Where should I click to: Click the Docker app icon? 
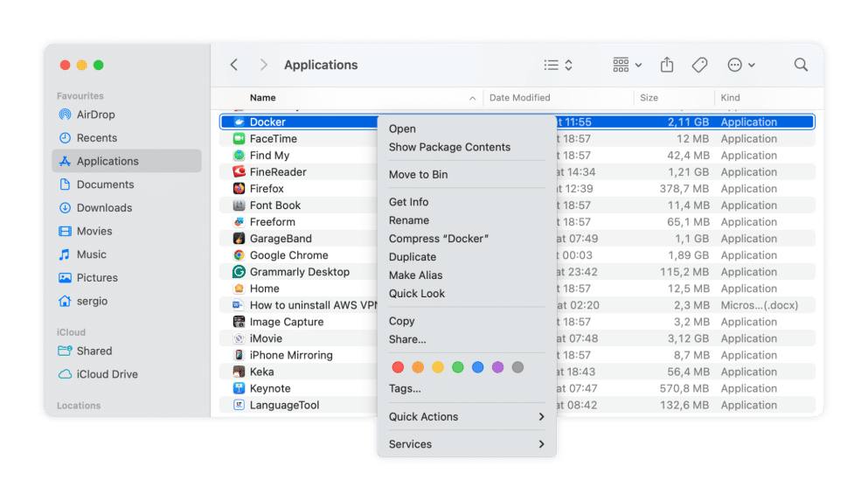pos(239,122)
